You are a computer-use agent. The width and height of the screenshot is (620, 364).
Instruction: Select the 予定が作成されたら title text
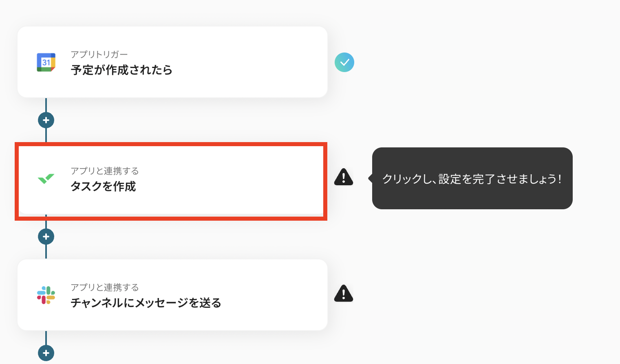click(121, 70)
